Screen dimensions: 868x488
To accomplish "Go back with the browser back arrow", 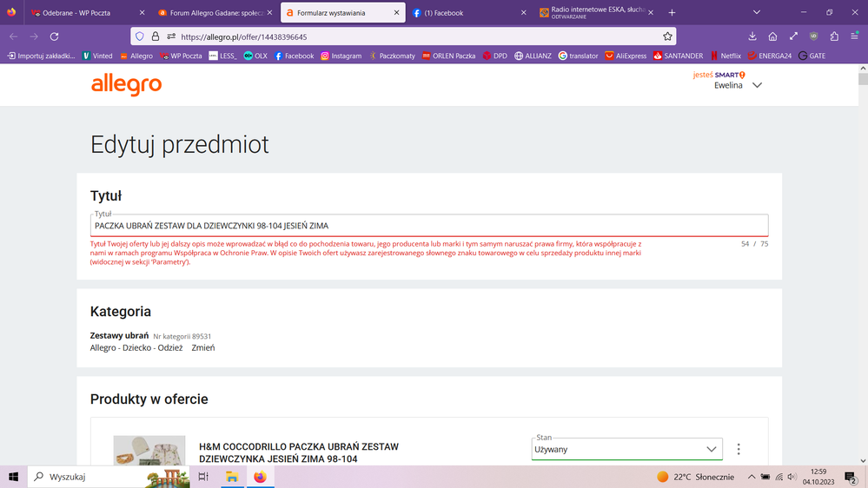I will coord(14,36).
